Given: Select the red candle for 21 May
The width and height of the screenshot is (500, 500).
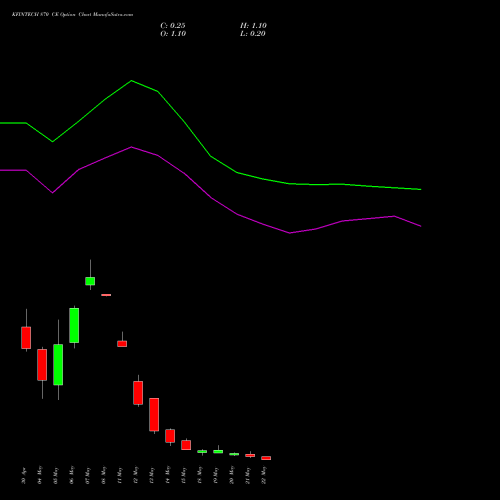Looking at the screenshot, I should tap(250, 455).
